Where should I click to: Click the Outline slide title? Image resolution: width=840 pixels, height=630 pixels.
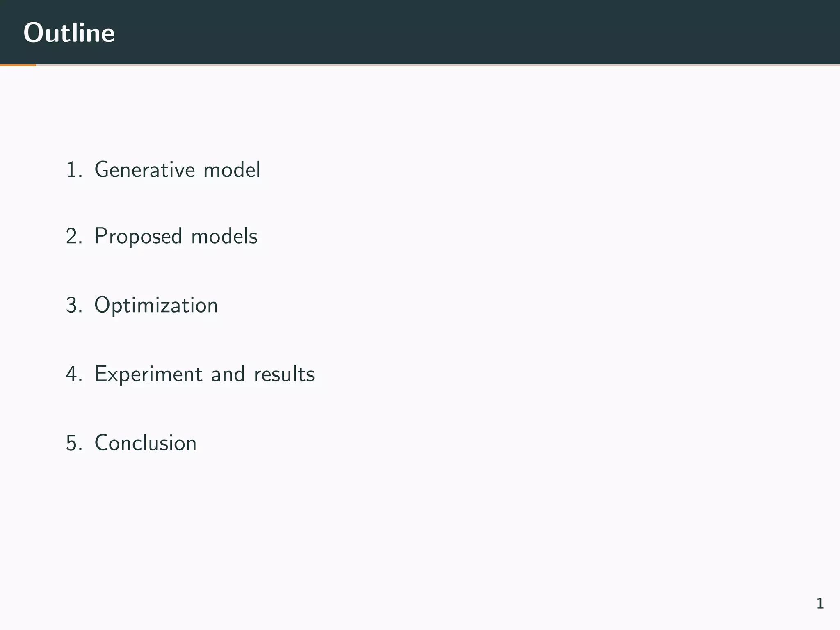69,33
